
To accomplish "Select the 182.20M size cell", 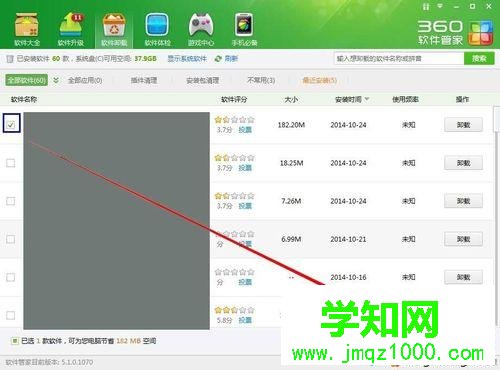I will 291,125.
